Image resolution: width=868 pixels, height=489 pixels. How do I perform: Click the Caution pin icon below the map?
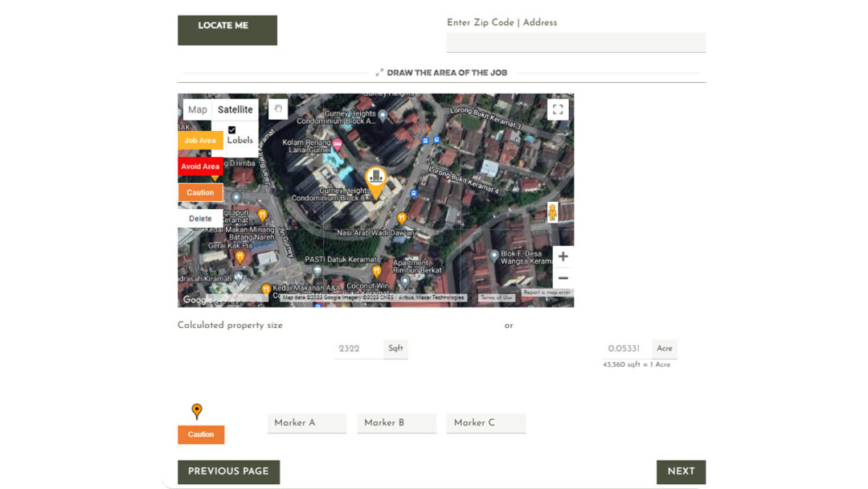pyautogui.click(x=199, y=412)
